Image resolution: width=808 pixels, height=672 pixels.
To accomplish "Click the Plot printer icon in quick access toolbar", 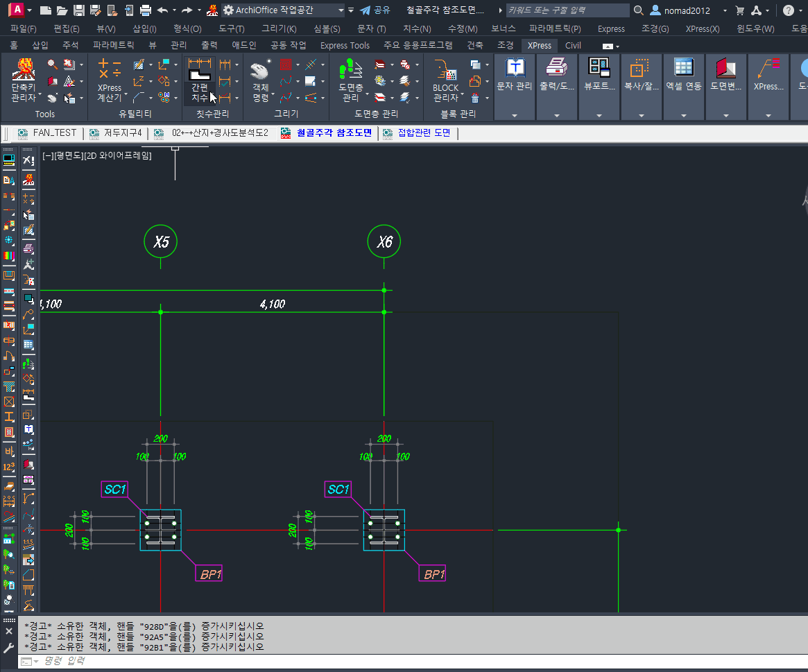I will pos(146,10).
